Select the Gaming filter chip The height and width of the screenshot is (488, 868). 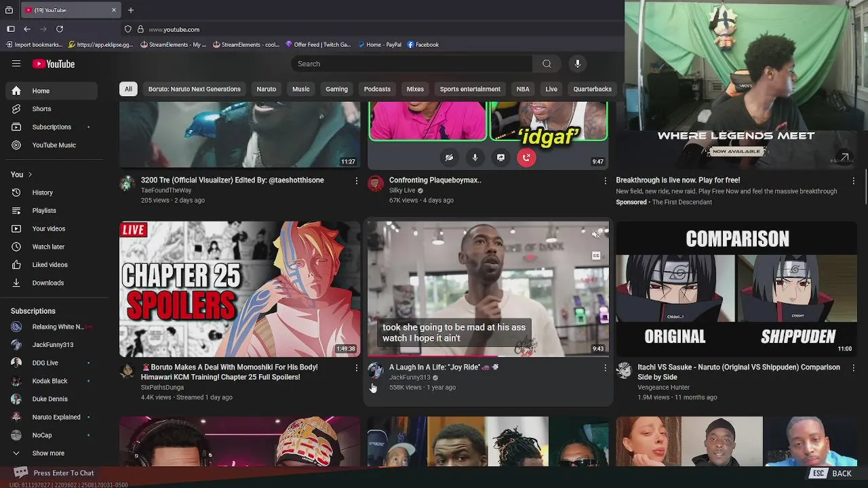pyautogui.click(x=336, y=89)
